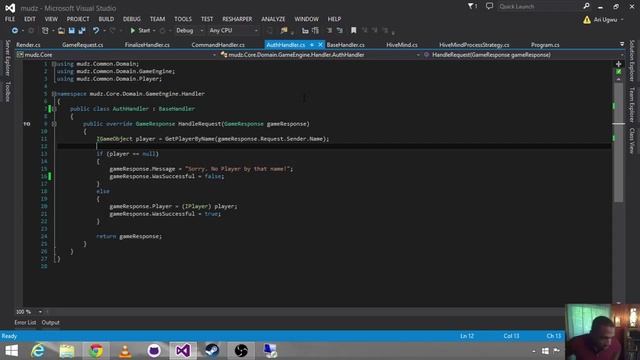640x360 pixels.
Task: Collapse the namespace outlining block
Action: coord(54,94)
